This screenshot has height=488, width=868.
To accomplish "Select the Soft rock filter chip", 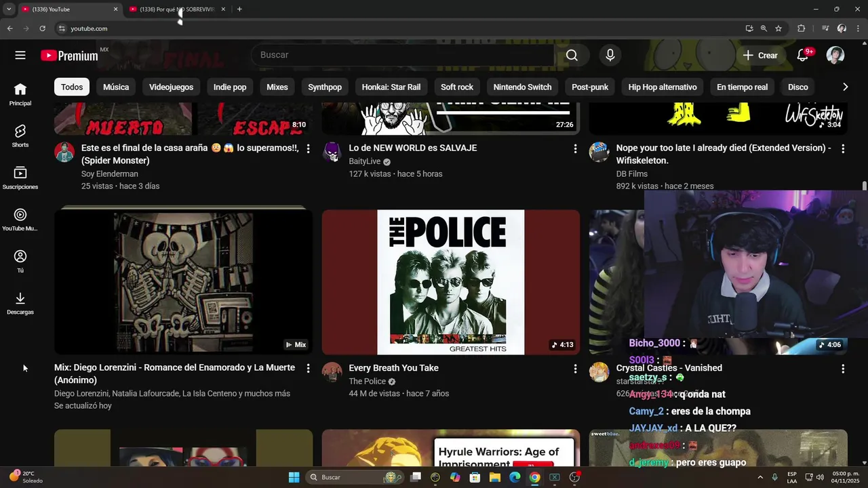I will pos(457,87).
